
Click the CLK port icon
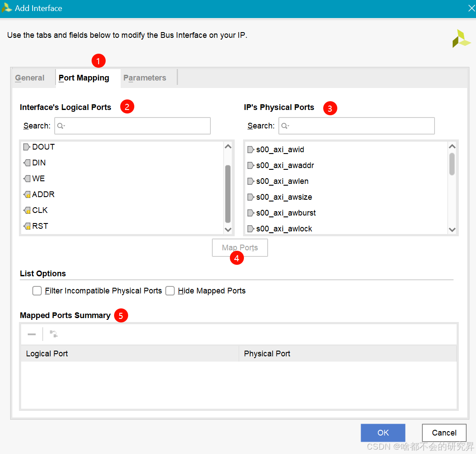(27, 210)
